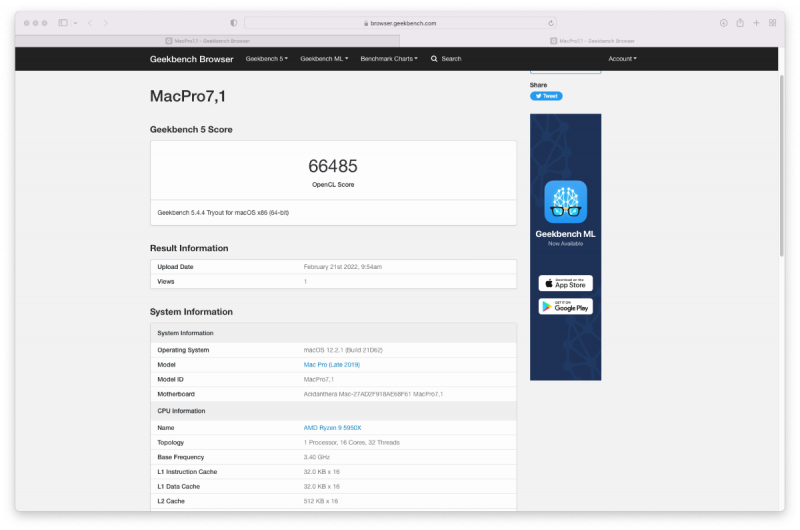The width and height of the screenshot is (800, 530).
Task: Expand the Geekbench 5 menu
Action: 266,59
